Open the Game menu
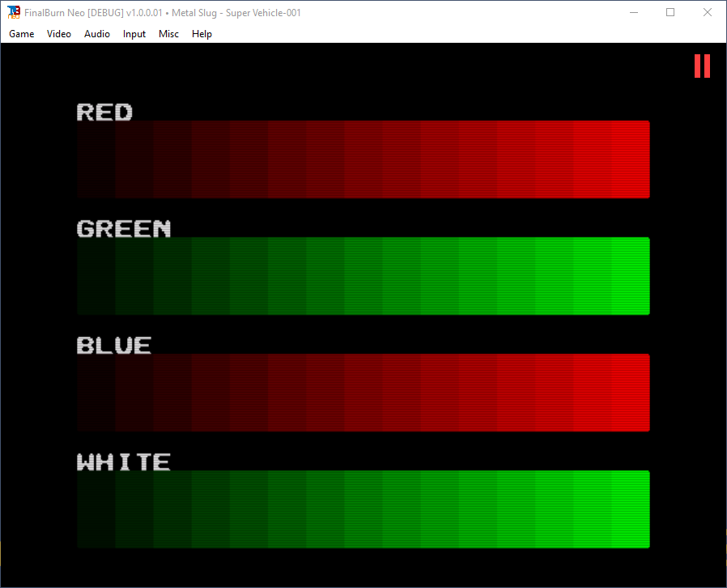The height and width of the screenshot is (588, 727). tap(21, 34)
